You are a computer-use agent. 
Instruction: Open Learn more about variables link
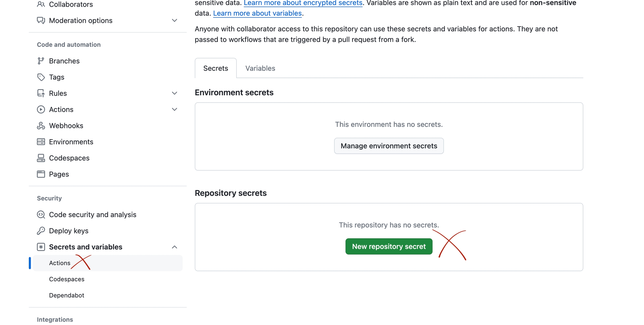point(257,13)
